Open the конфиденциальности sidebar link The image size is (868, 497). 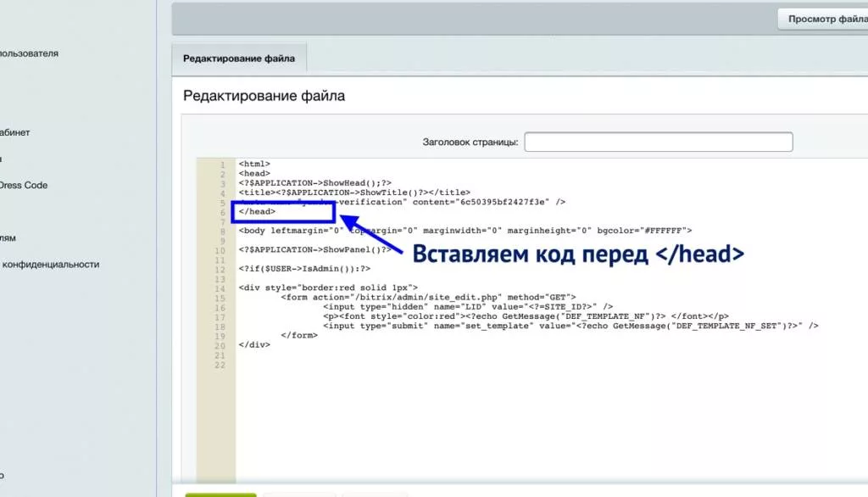[x=50, y=265]
